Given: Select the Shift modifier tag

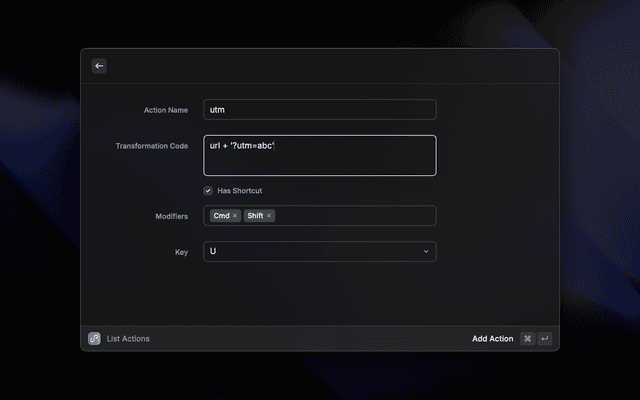Looking at the screenshot, I should click(x=254, y=216).
